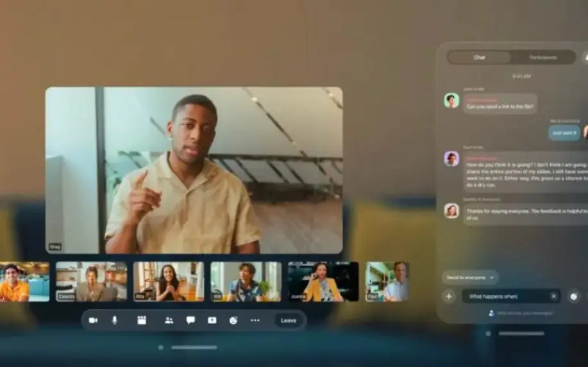Select Paul's video thumbnail
The image size is (588, 367).
click(387, 282)
